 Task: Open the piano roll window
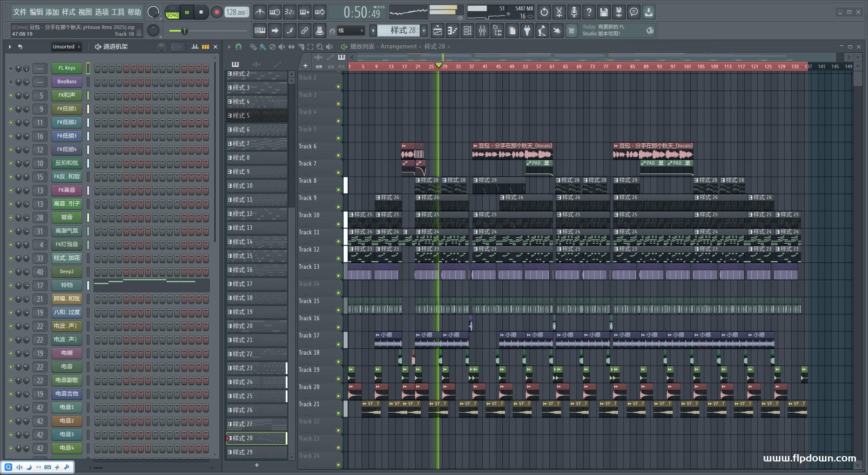(x=452, y=31)
